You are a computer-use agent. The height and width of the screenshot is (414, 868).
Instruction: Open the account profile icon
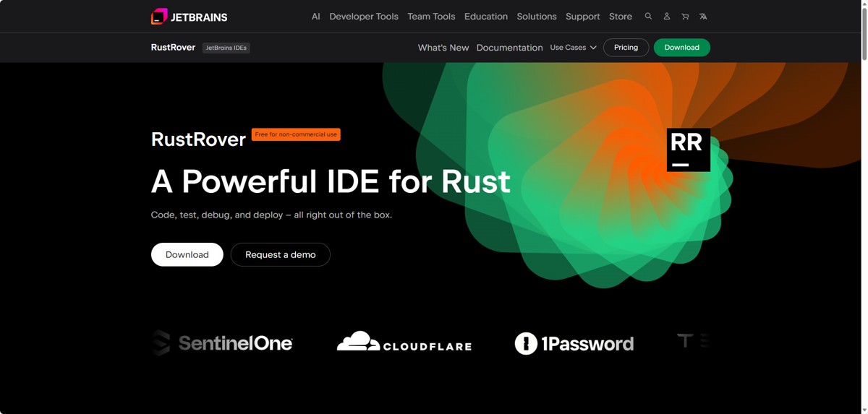click(x=667, y=16)
